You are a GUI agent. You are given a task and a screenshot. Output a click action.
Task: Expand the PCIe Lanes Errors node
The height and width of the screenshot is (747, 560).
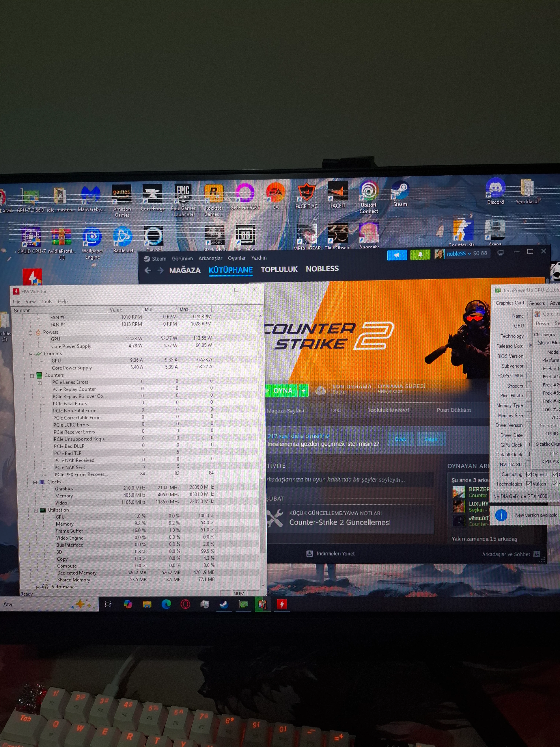coord(40,383)
